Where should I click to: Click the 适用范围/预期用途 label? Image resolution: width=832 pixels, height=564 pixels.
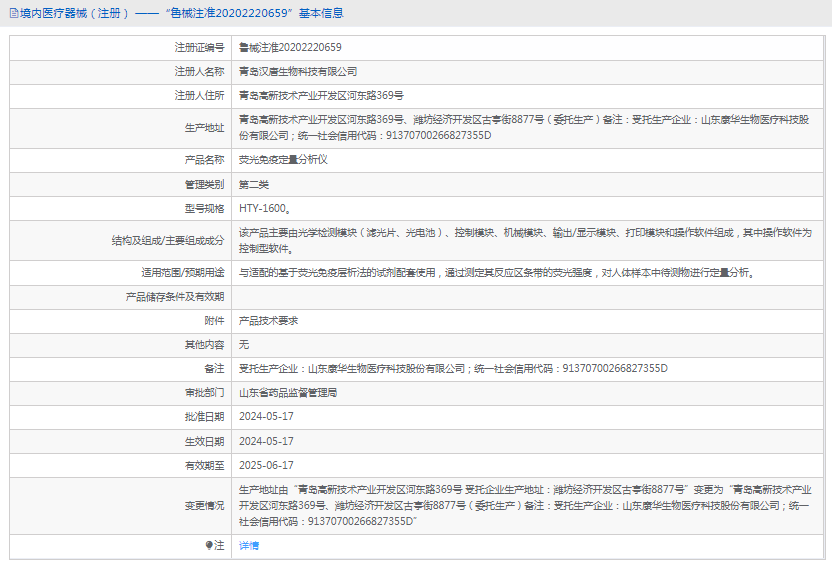pyautogui.click(x=183, y=273)
